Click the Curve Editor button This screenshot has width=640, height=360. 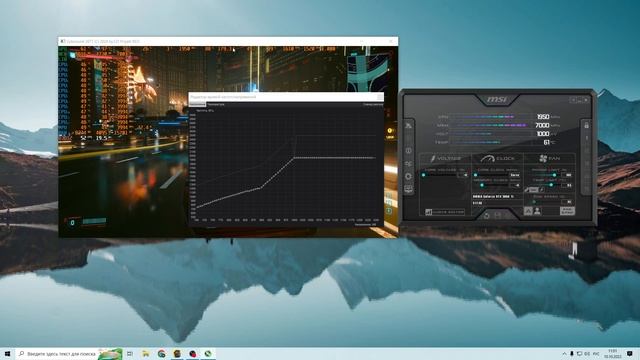pos(445,212)
